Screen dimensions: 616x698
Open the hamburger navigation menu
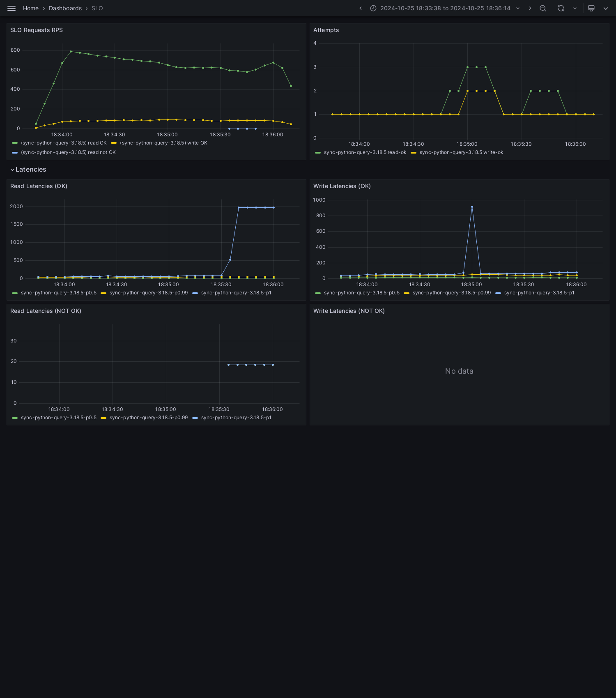coord(11,8)
